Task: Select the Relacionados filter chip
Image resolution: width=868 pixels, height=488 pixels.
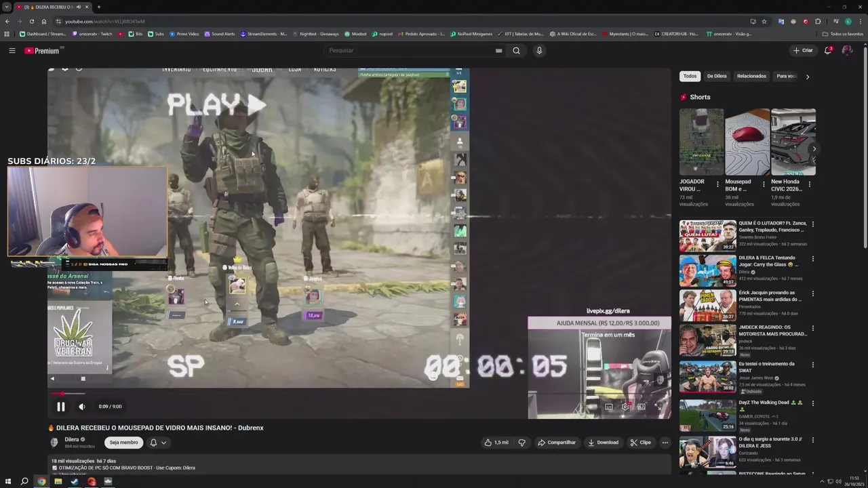Action: tap(751, 76)
